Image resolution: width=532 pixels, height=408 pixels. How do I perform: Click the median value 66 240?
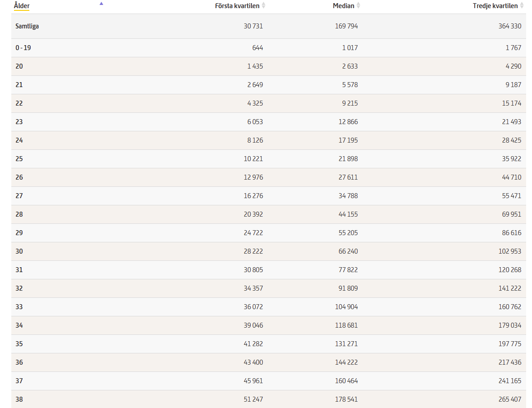(348, 251)
